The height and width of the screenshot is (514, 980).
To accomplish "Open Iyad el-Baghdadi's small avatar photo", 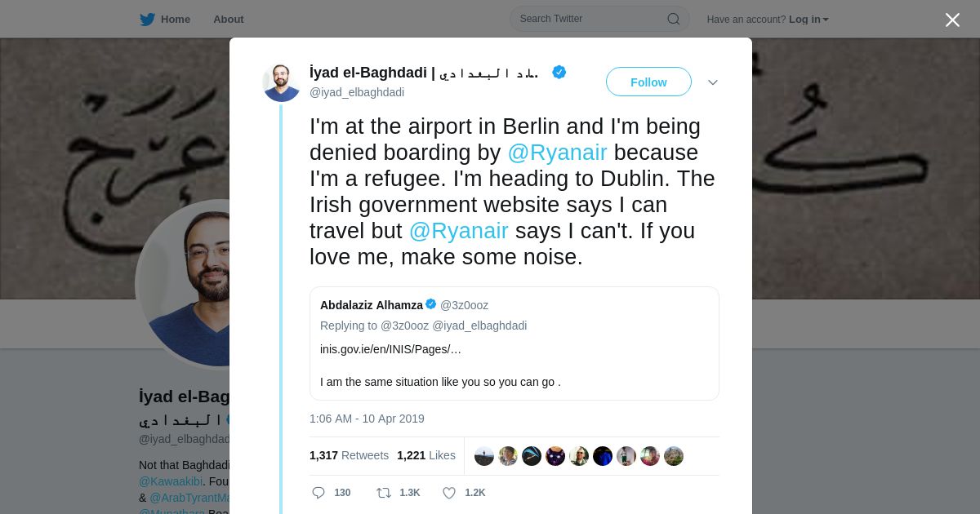I will coord(282,82).
